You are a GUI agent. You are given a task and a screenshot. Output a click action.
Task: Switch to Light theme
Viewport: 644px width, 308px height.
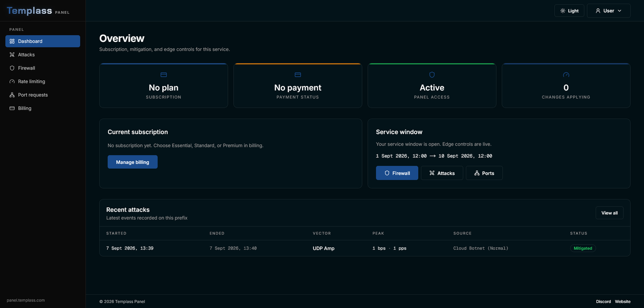569,11
